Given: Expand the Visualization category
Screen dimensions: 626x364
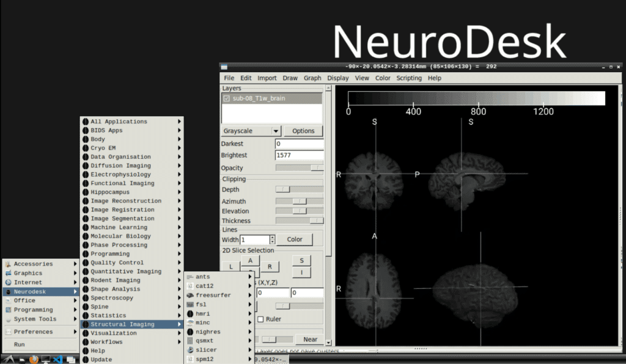Looking at the screenshot, I should [132, 333].
